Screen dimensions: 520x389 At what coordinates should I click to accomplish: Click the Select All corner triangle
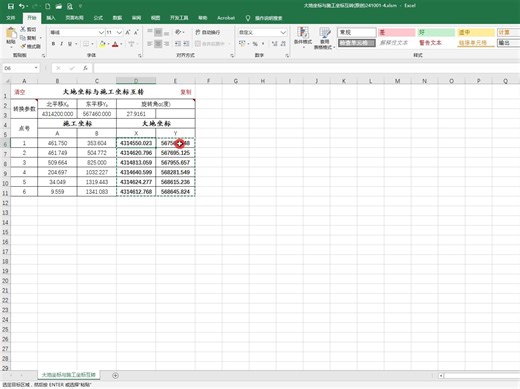[x=7, y=81]
